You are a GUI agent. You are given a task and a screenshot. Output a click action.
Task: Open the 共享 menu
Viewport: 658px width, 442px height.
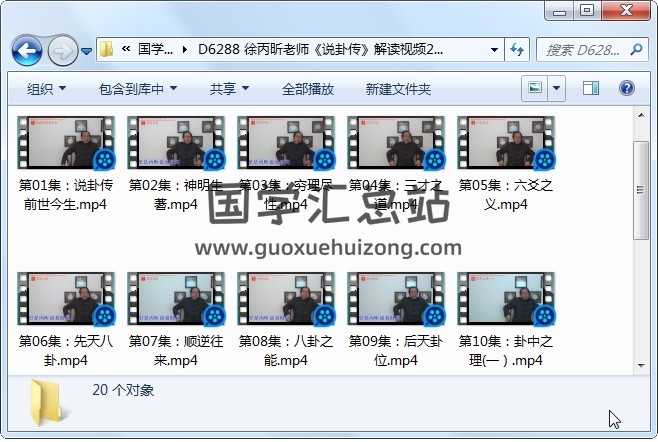click(228, 89)
